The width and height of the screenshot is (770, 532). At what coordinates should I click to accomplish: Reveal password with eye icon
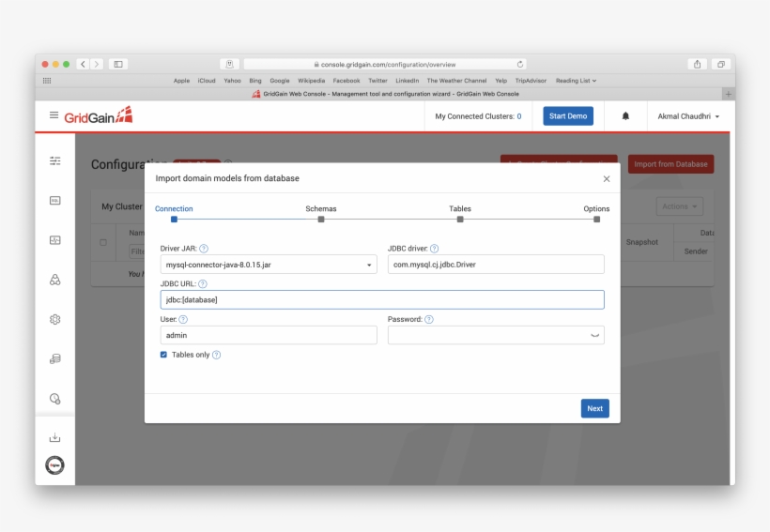594,335
